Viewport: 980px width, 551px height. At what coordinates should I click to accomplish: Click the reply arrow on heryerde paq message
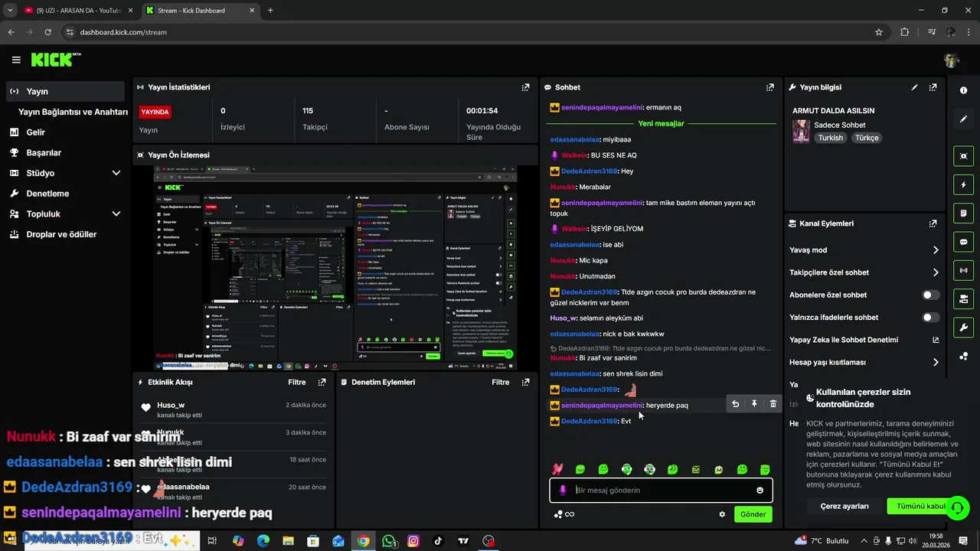[x=736, y=404]
